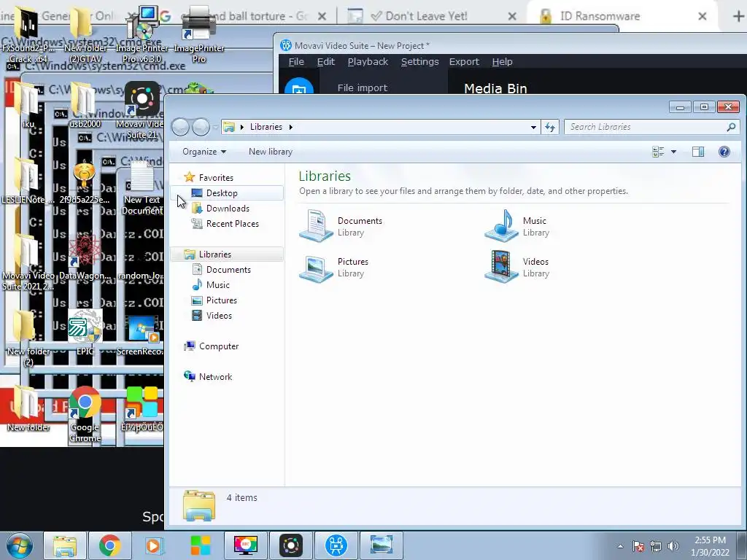Image resolution: width=747 pixels, height=560 pixels.
Task: Click the Movavi Video Suite taskbar icon
Action: coord(290,545)
